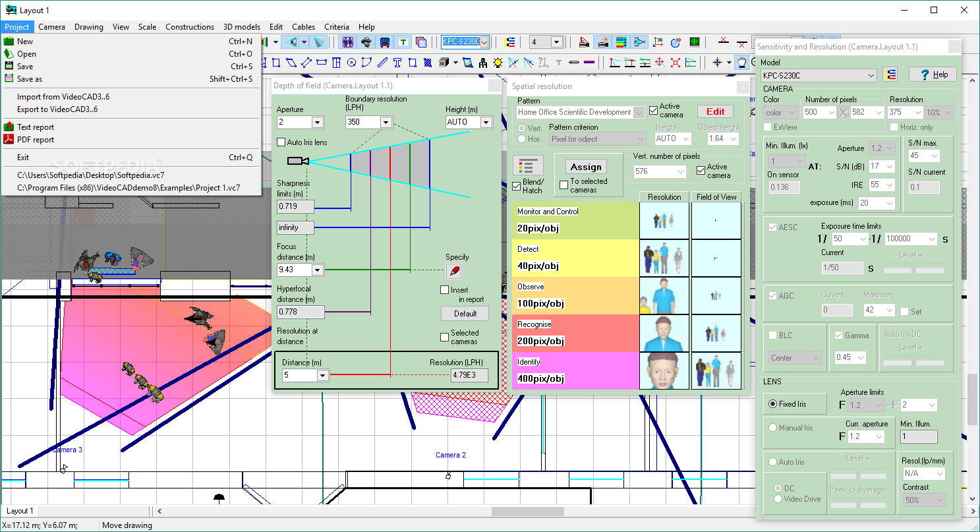Select the Fixed Iris radio button

(772, 404)
